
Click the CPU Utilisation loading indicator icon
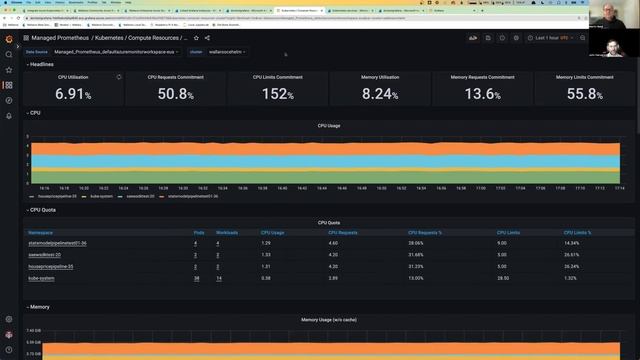click(119, 77)
